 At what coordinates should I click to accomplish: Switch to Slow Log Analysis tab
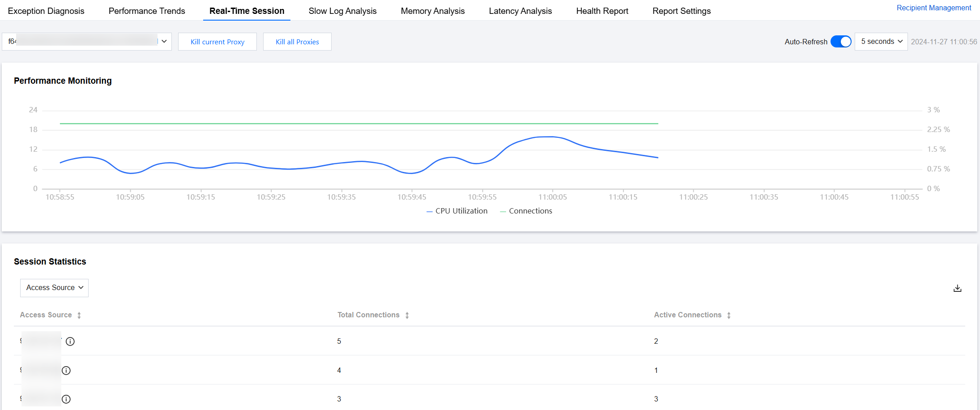[x=342, y=11]
